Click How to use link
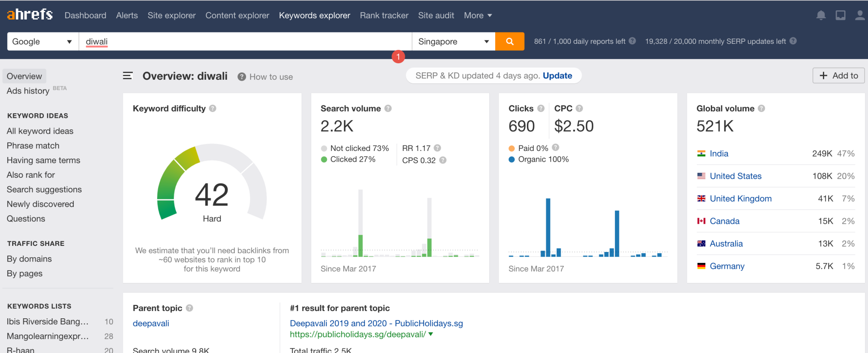Image resolution: width=868 pixels, height=353 pixels. point(271,77)
